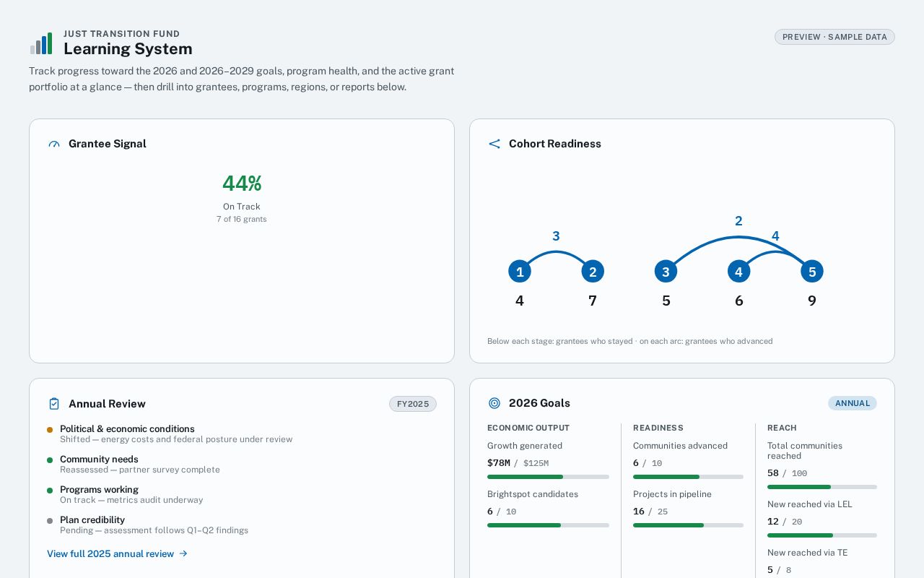Click the "$78M / $125M" growth value
This screenshot has height=578, width=924.
pos(518,463)
